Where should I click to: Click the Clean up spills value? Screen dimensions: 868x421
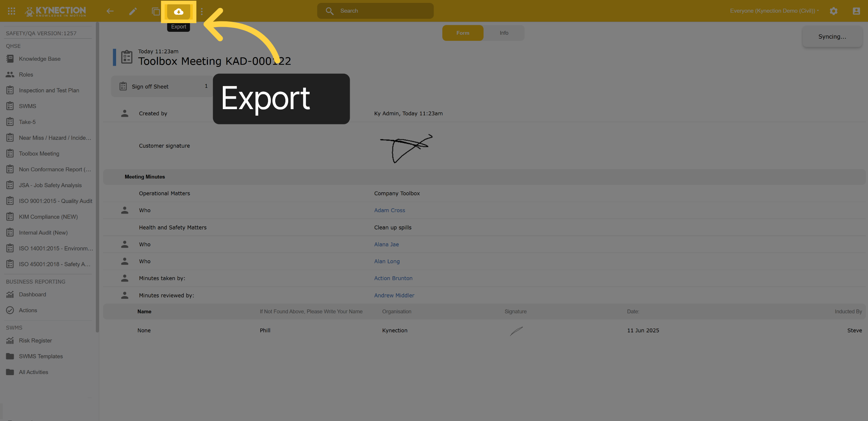(393, 227)
